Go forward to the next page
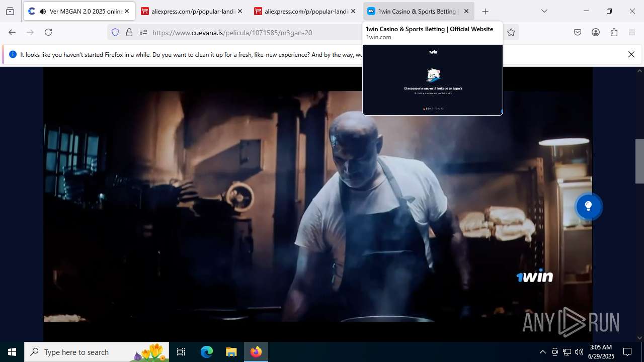 30,32
